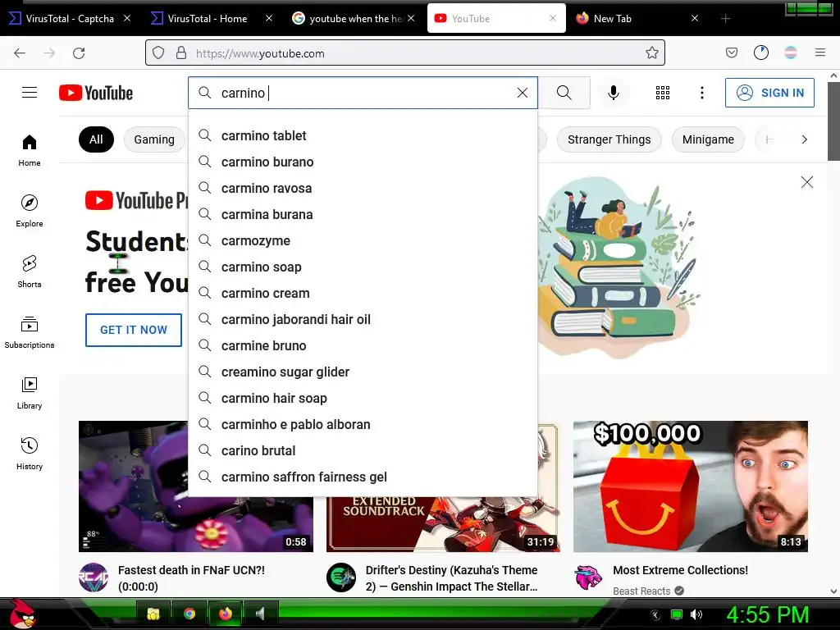Open the Beast Reacts channel link
Image resolution: width=840 pixels, height=630 pixels.
641,591
